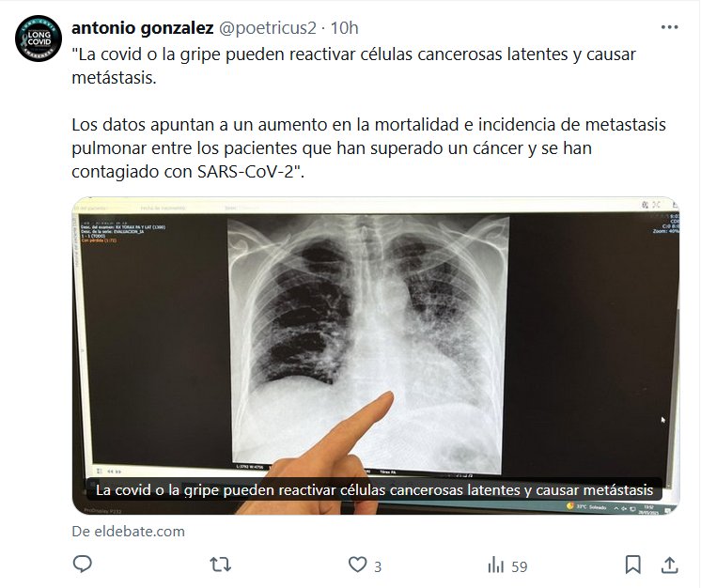The height and width of the screenshot is (588, 701).
Task: Click the weather indicator in photographed taskbar
Action: [x=586, y=506]
